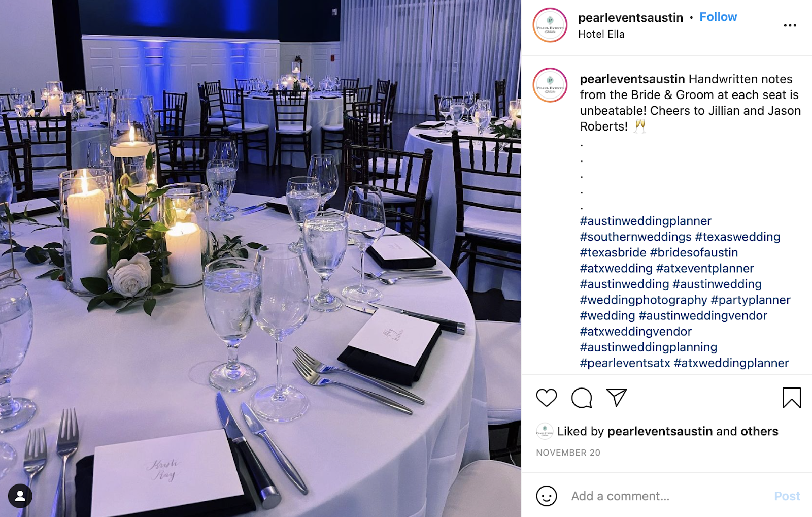Open emoji picker smiley icon
The height and width of the screenshot is (517, 812).
[x=547, y=496]
